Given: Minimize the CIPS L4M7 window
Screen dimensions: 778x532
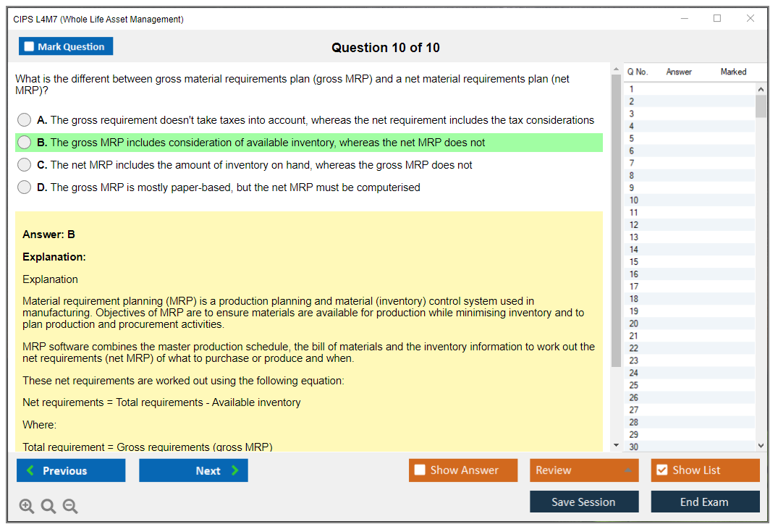Looking at the screenshot, I should pyautogui.click(x=684, y=19).
